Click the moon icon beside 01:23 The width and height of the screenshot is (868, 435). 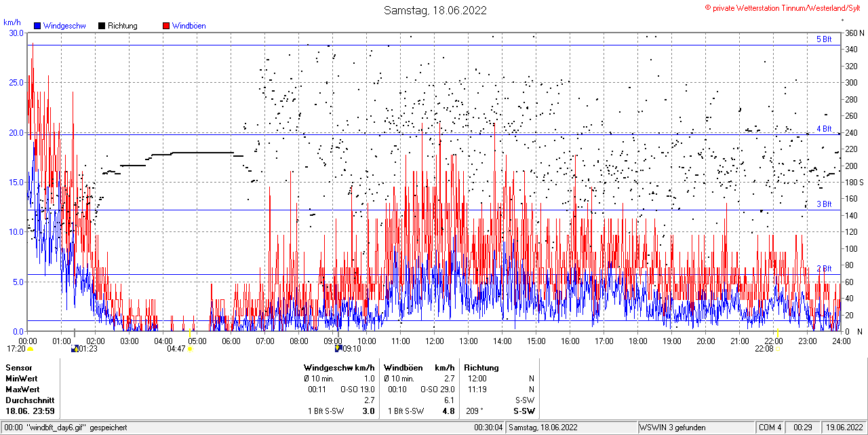click(75, 349)
